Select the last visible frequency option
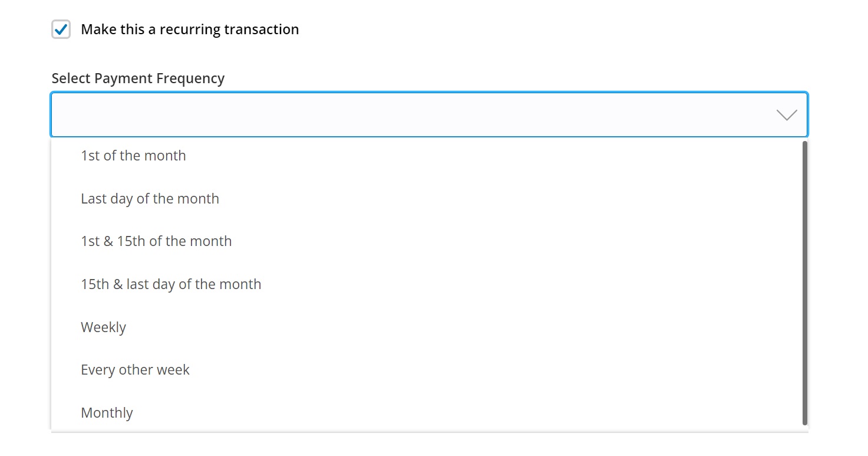This screenshot has width=868, height=456. (107, 412)
